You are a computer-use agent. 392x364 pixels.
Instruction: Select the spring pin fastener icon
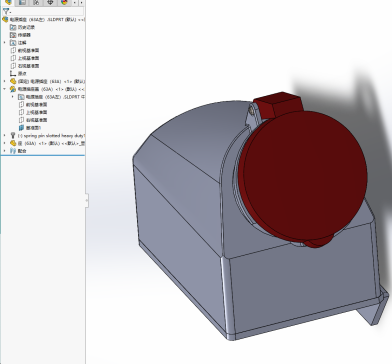coord(13,135)
